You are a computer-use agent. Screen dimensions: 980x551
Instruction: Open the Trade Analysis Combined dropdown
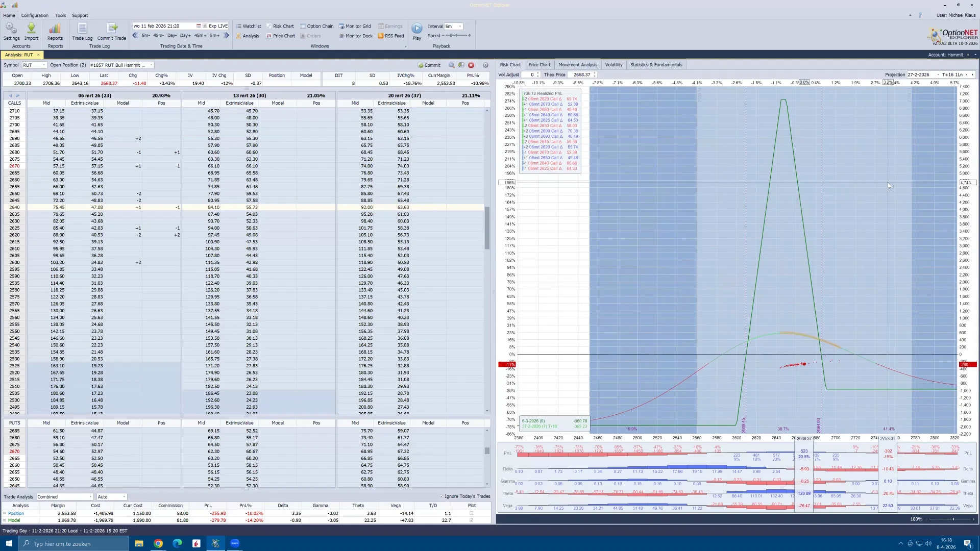pos(90,497)
